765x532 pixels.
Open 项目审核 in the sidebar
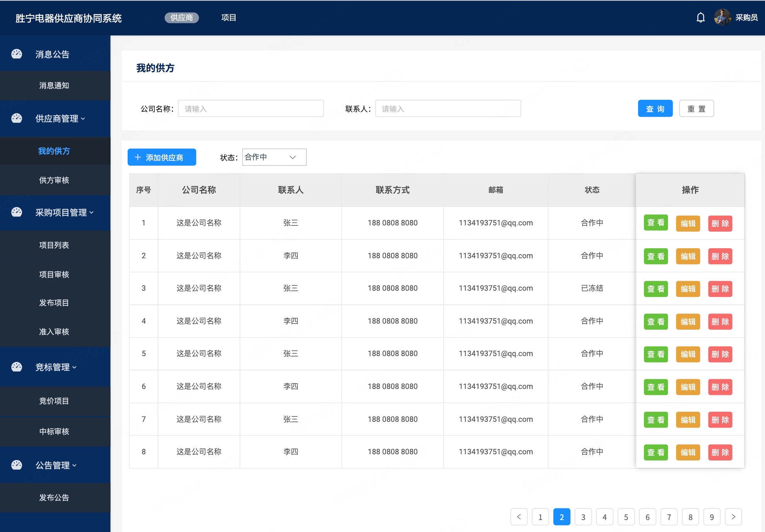[54, 275]
